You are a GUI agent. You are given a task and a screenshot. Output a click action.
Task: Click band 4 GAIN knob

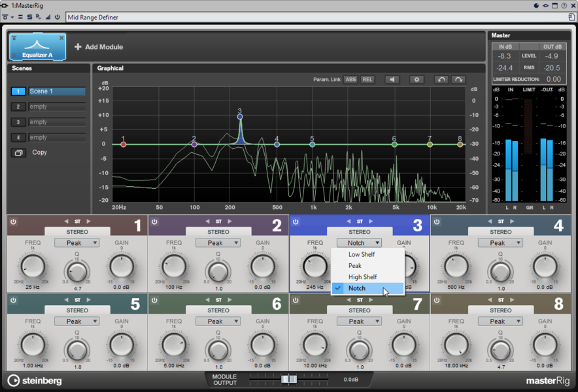(x=545, y=267)
